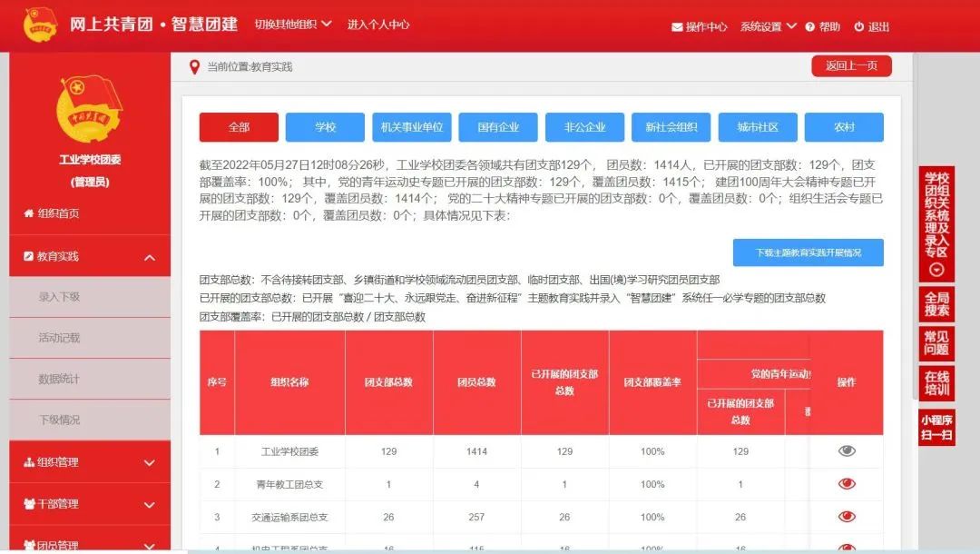The height and width of the screenshot is (554, 980).
Task: Select the 学校 category tab
Action: point(325,127)
